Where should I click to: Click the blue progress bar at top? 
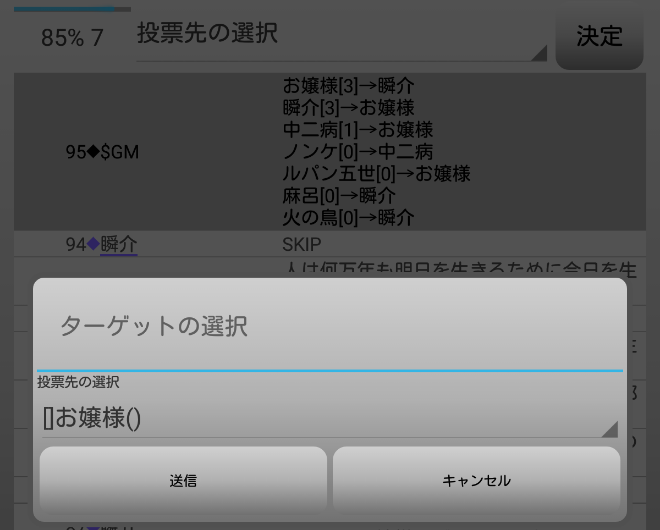pyautogui.click(x=71, y=9)
